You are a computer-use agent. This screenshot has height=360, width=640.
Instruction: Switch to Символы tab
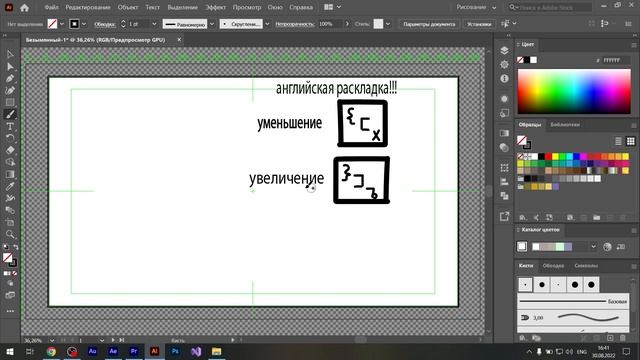point(586,266)
